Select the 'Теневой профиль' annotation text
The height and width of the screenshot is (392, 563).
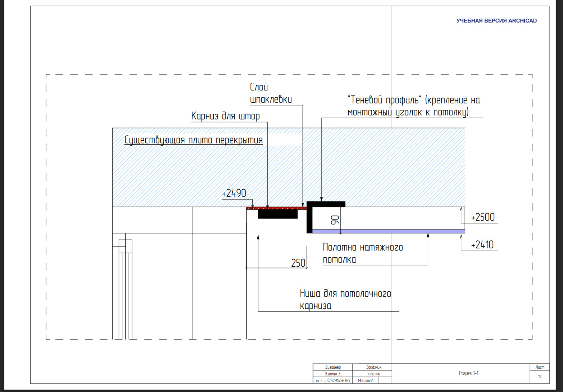coord(413,106)
